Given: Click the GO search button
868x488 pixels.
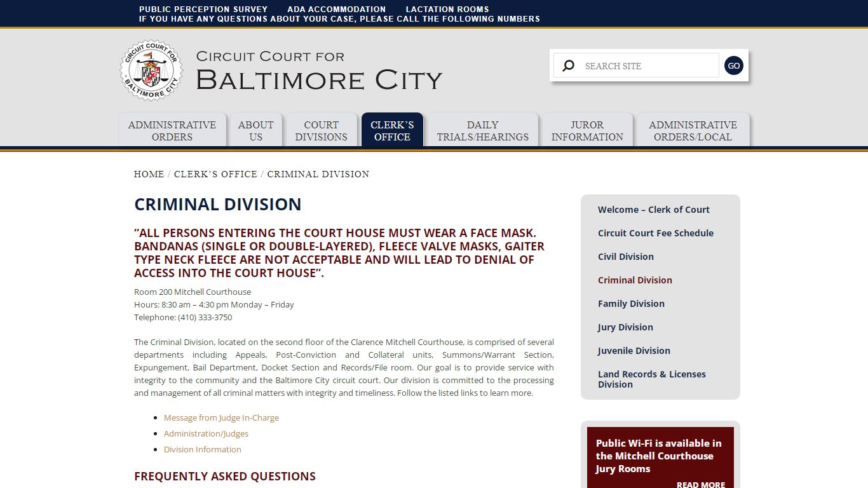Looking at the screenshot, I should [x=734, y=65].
